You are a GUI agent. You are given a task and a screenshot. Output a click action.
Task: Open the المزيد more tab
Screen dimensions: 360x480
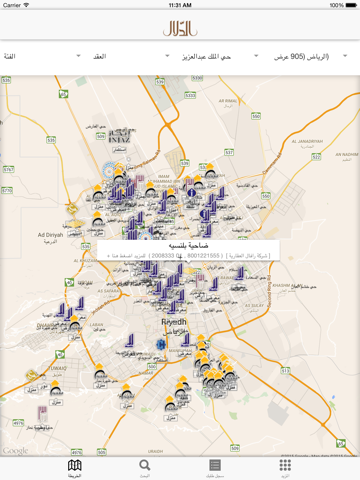[285, 468]
